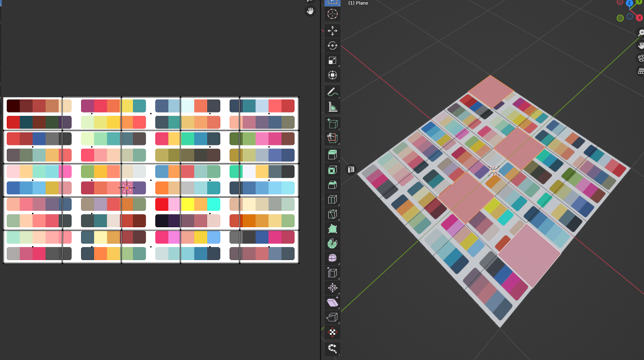Select the Edge Slide tool

point(333,273)
